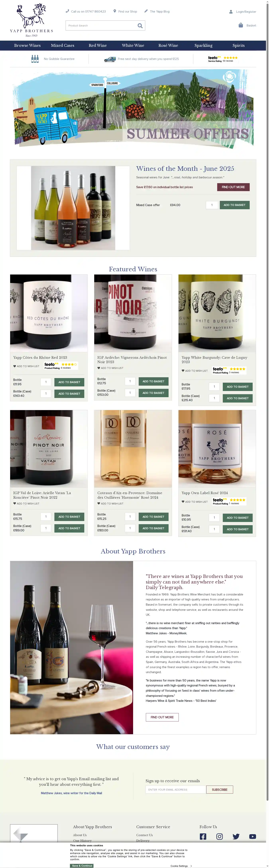Open the YouTube icon in footer
Viewport: 269px width, 868px height.
[252, 836]
